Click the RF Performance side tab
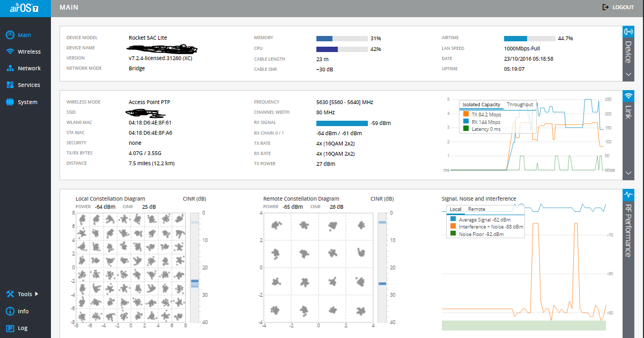The height and width of the screenshot is (338, 644). click(x=628, y=225)
